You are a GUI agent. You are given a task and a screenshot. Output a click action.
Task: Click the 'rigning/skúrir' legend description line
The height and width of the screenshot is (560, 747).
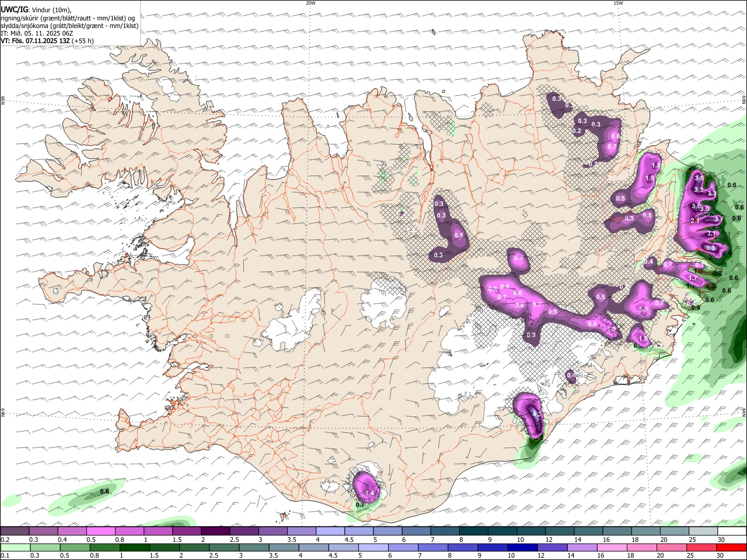pyautogui.click(x=68, y=18)
